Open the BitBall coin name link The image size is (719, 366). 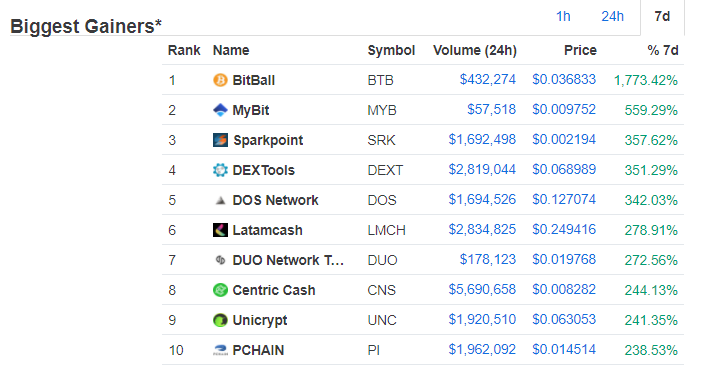click(x=253, y=80)
